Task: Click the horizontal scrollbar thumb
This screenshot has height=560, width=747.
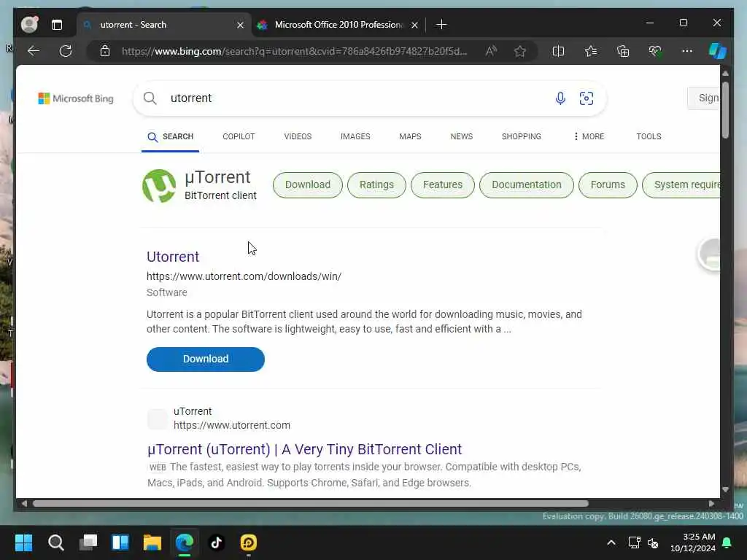Action: (x=311, y=503)
